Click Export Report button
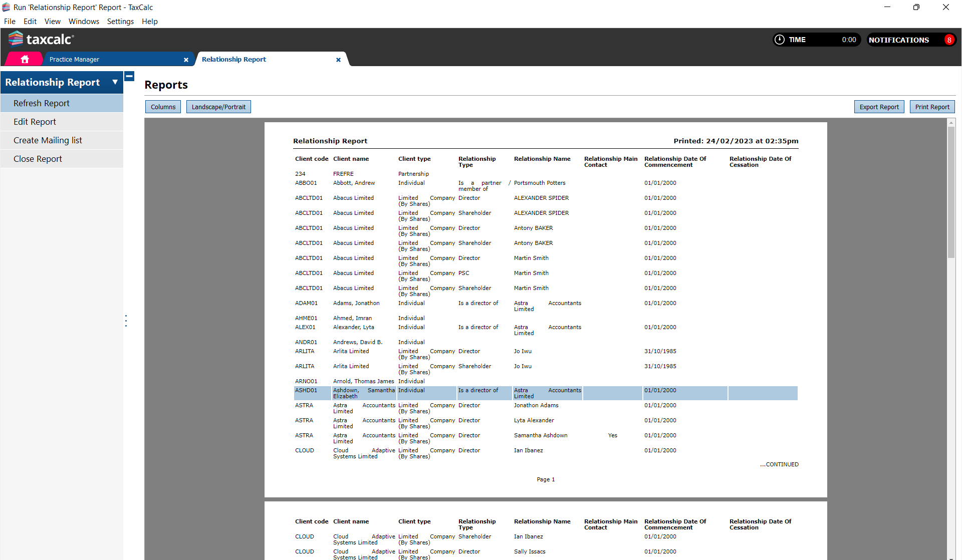Viewport: 962px width, 560px height. pos(879,107)
